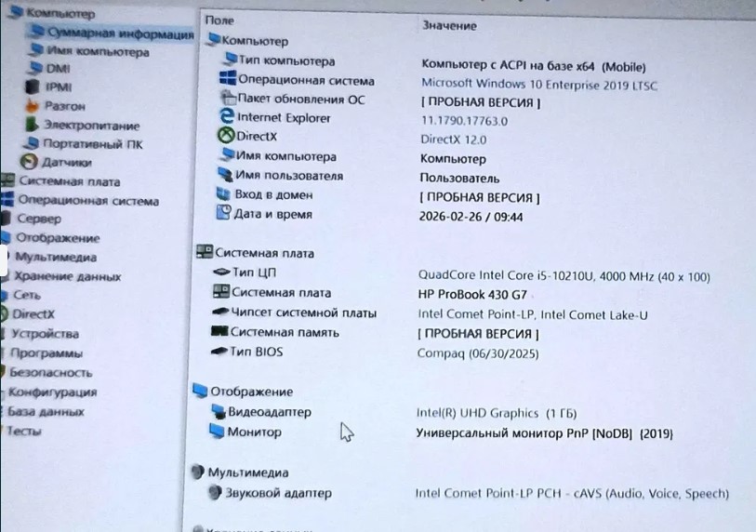Select the Компьютер root icon in the navigation tree
This screenshot has height=532, width=756.
click(x=17, y=11)
